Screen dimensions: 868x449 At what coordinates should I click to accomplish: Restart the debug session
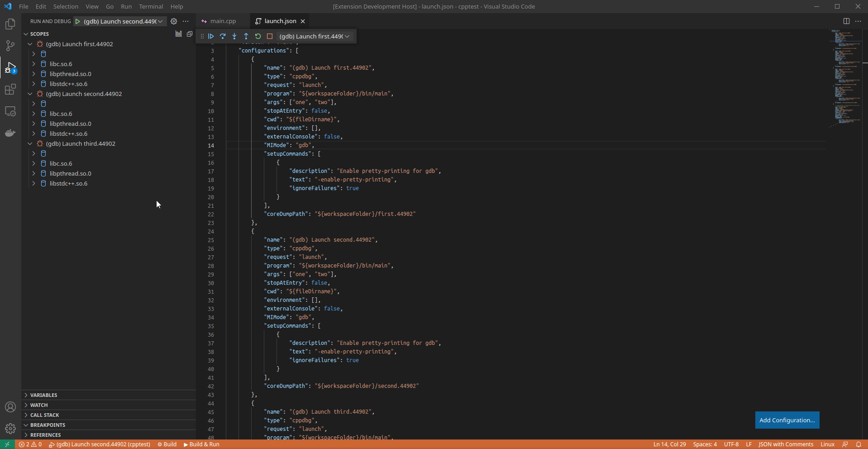(258, 36)
